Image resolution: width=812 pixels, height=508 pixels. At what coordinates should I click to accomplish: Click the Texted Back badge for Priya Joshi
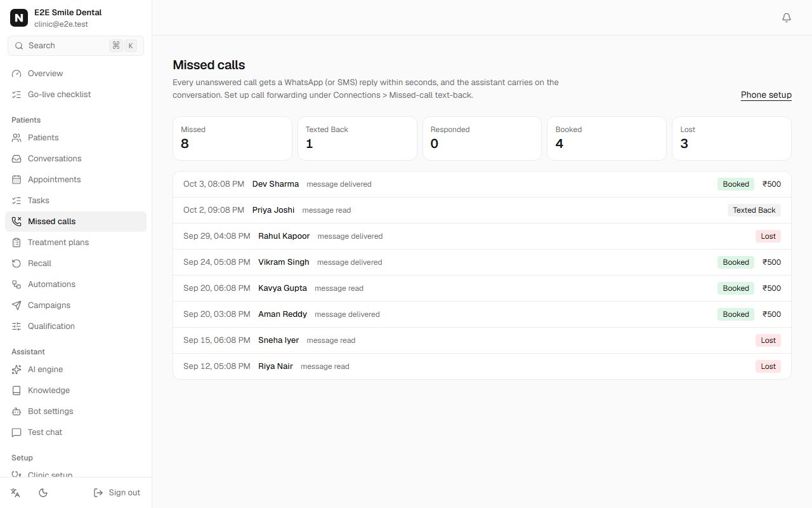[x=754, y=210]
